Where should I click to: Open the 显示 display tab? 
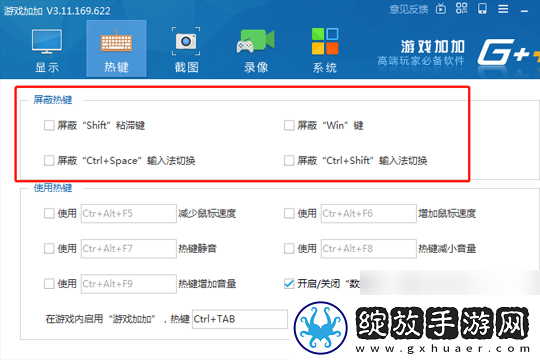pyautogui.click(x=47, y=51)
